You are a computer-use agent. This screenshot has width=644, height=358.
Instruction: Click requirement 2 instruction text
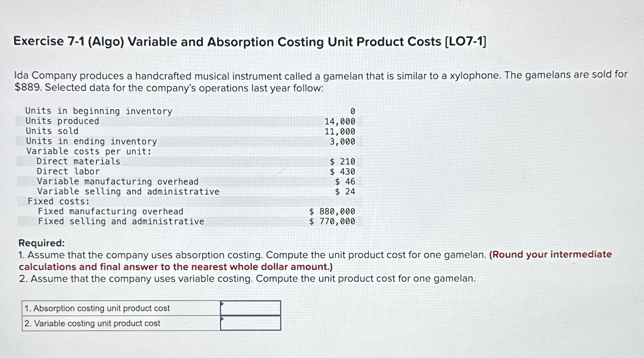coord(246,278)
